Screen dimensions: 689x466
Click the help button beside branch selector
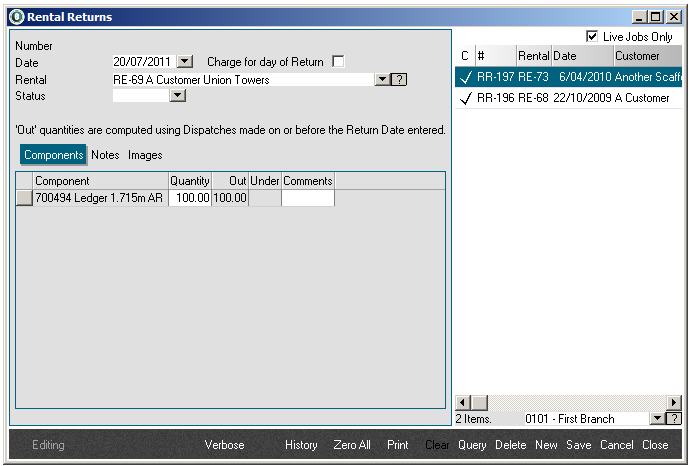click(674, 418)
